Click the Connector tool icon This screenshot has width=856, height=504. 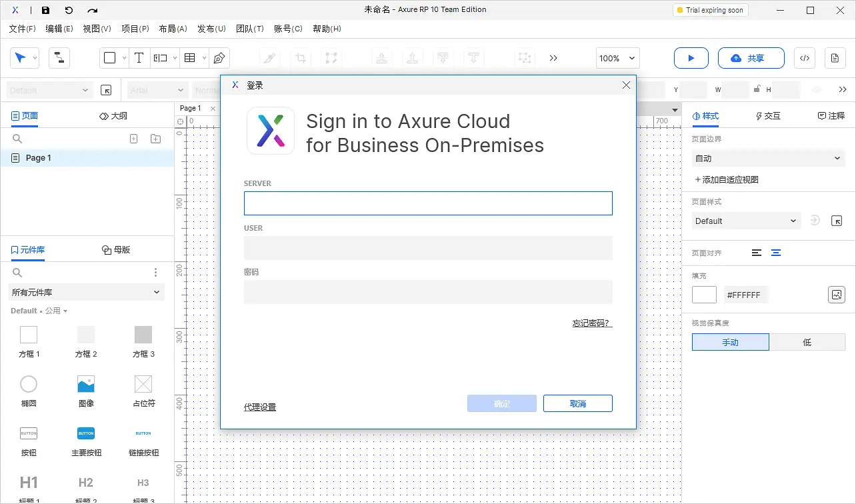(59, 58)
